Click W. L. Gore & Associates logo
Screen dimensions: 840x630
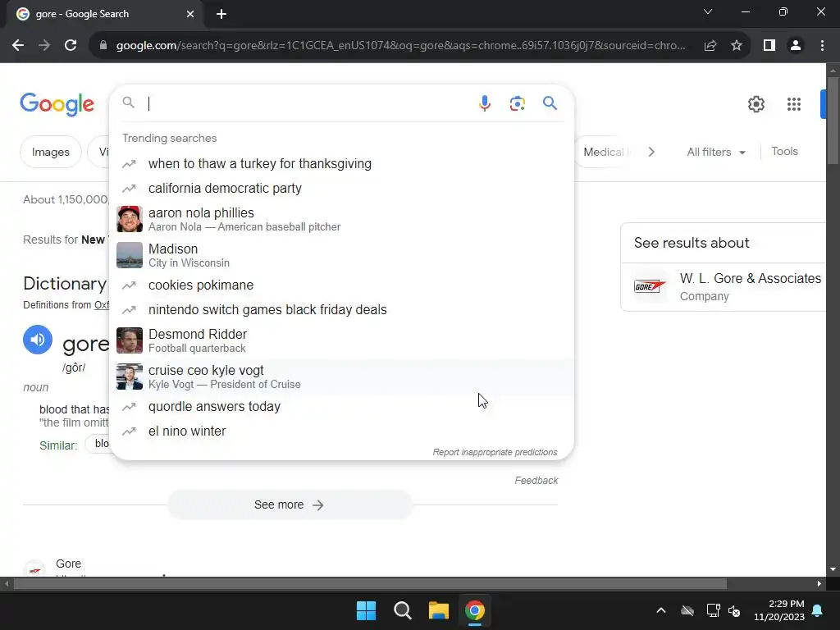pyautogui.click(x=650, y=286)
